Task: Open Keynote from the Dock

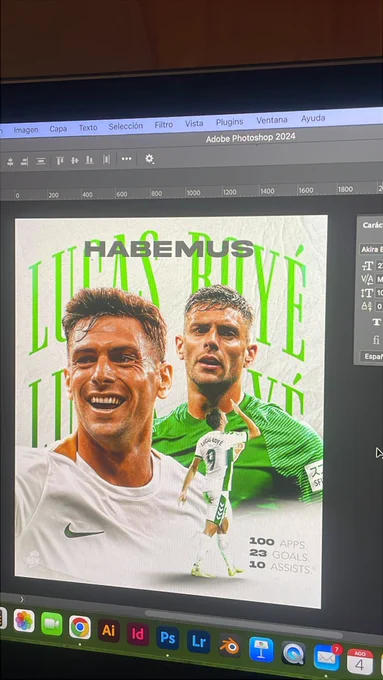Action: pyautogui.click(x=261, y=649)
